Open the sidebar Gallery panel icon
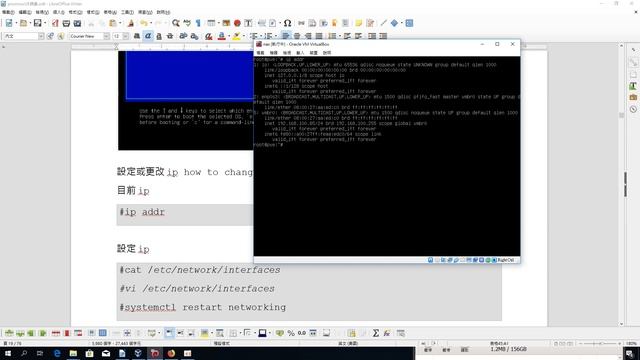Image resolution: width=640 pixels, height=360 pixels. click(633, 97)
